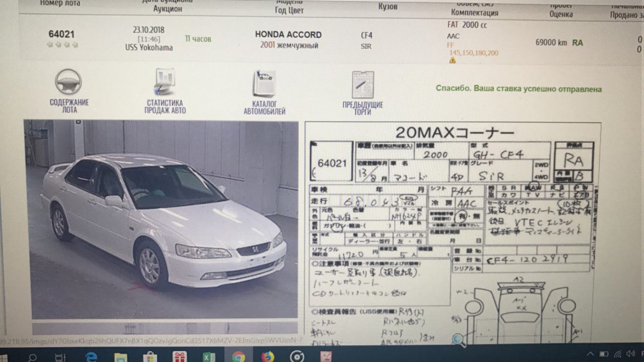Open car sales statistics icon
The height and width of the screenshot is (362, 644).
click(x=164, y=83)
